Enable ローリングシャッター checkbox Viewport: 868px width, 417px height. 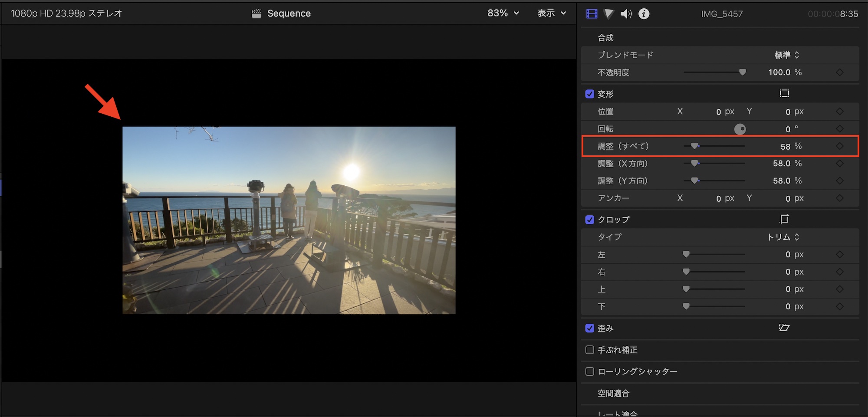click(589, 371)
